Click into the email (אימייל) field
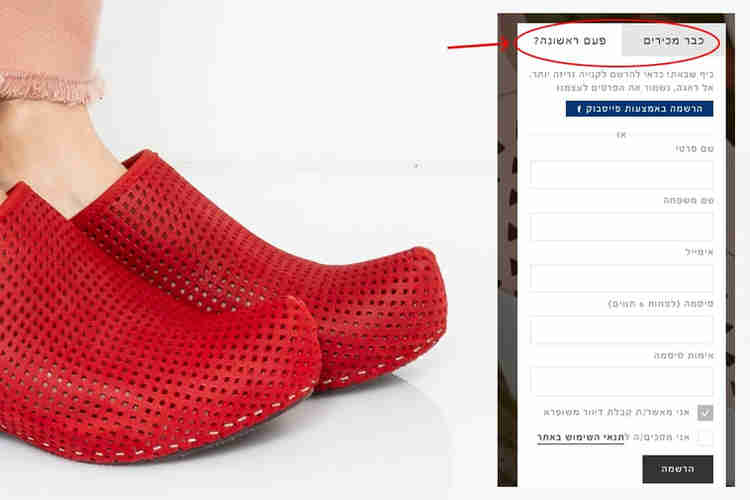750x500 pixels. click(621, 278)
